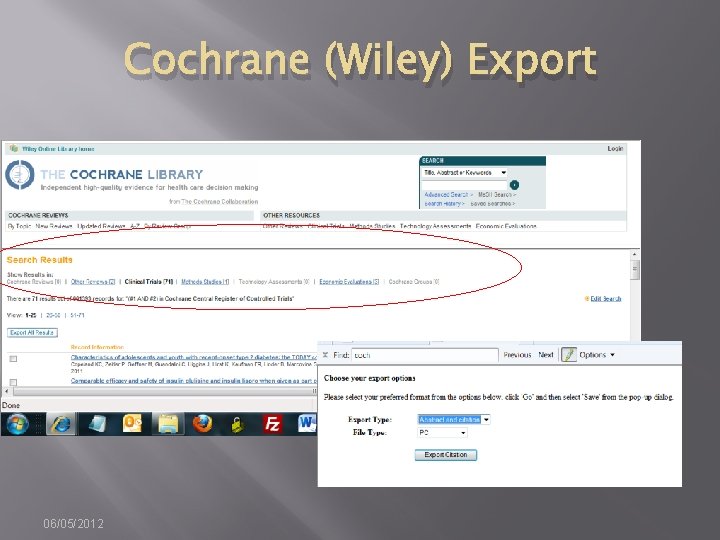The height and width of the screenshot is (540, 720).
Task: Open Updated Reviews in Cochrane Reviews menu
Action: click(x=101, y=226)
